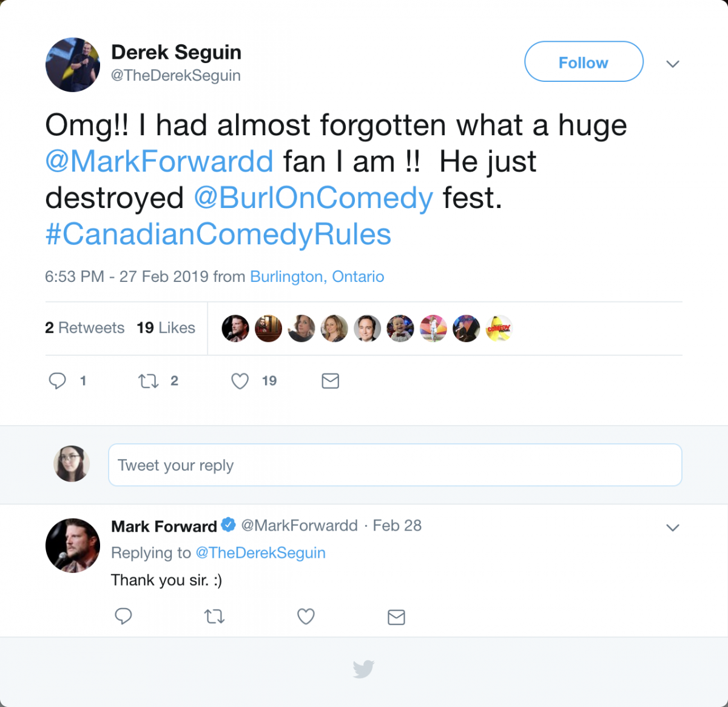Click the #CanadianComedyRules hashtag
Screen dimensions: 728x707
click(218, 235)
